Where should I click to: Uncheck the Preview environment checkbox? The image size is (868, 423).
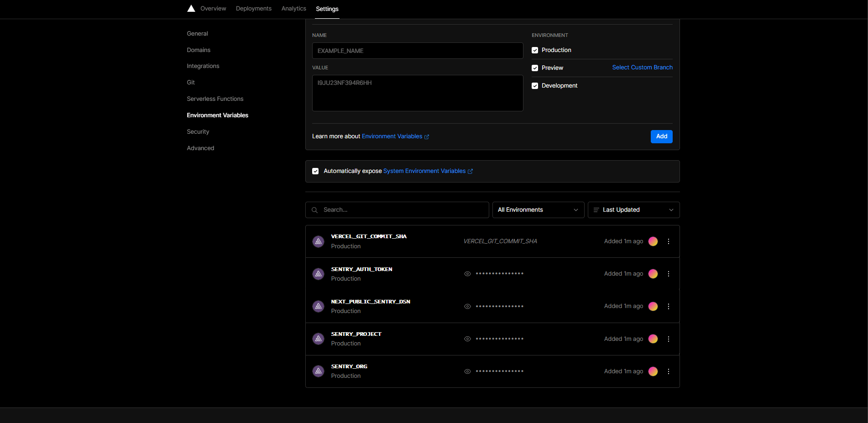click(x=535, y=68)
